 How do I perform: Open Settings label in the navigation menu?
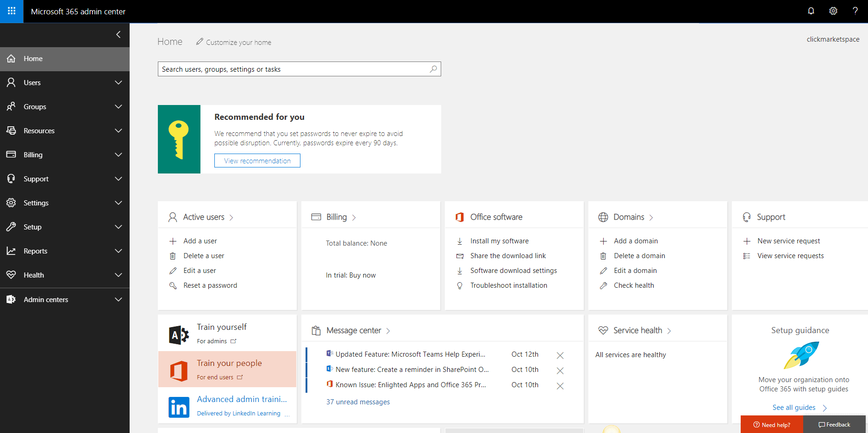36,203
